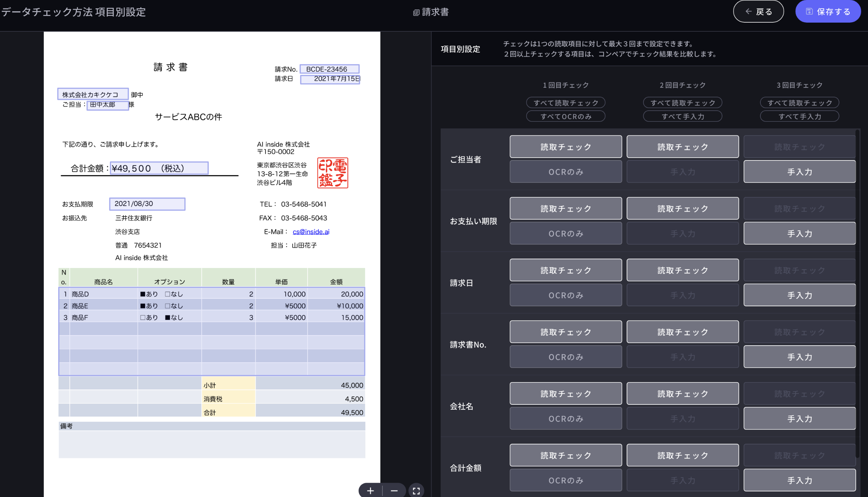Click the red company seal stamp
868x497 pixels.
point(333,173)
